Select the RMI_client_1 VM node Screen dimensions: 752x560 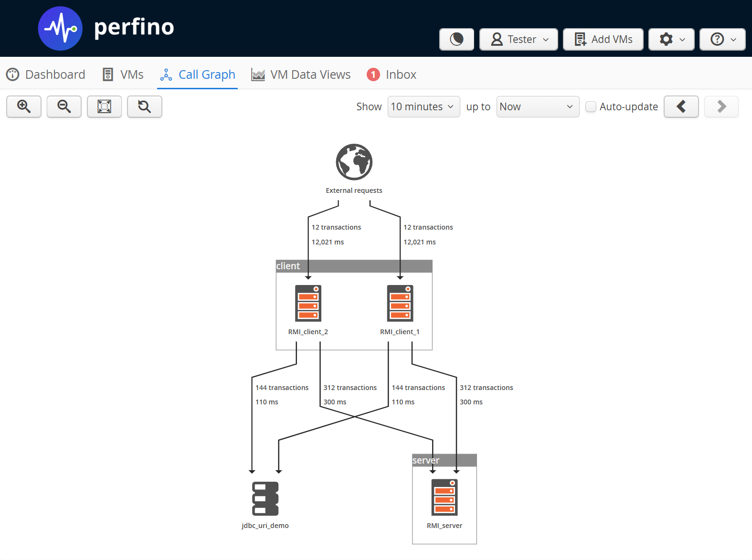(x=400, y=304)
